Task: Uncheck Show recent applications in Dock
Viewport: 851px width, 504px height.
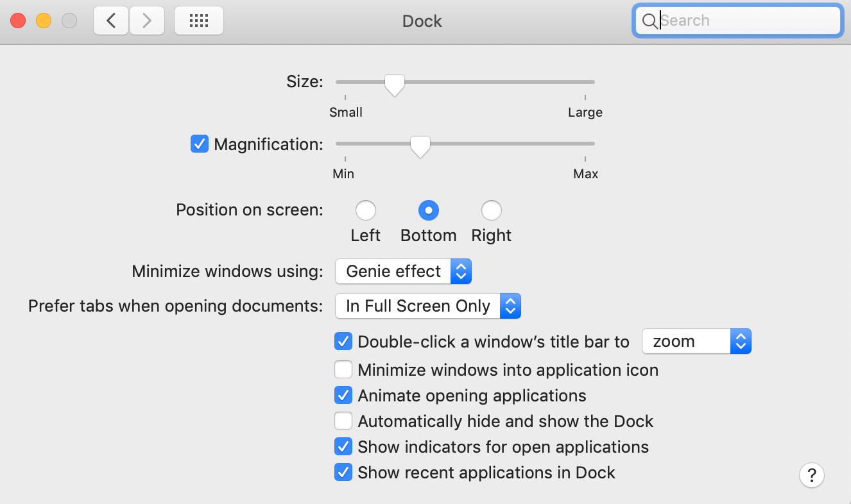Action: point(343,473)
